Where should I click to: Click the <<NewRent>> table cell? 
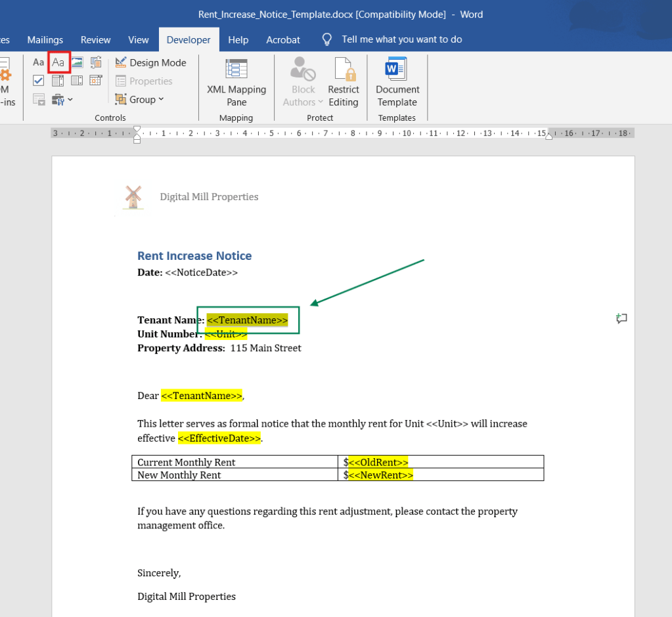coord(441,475)
